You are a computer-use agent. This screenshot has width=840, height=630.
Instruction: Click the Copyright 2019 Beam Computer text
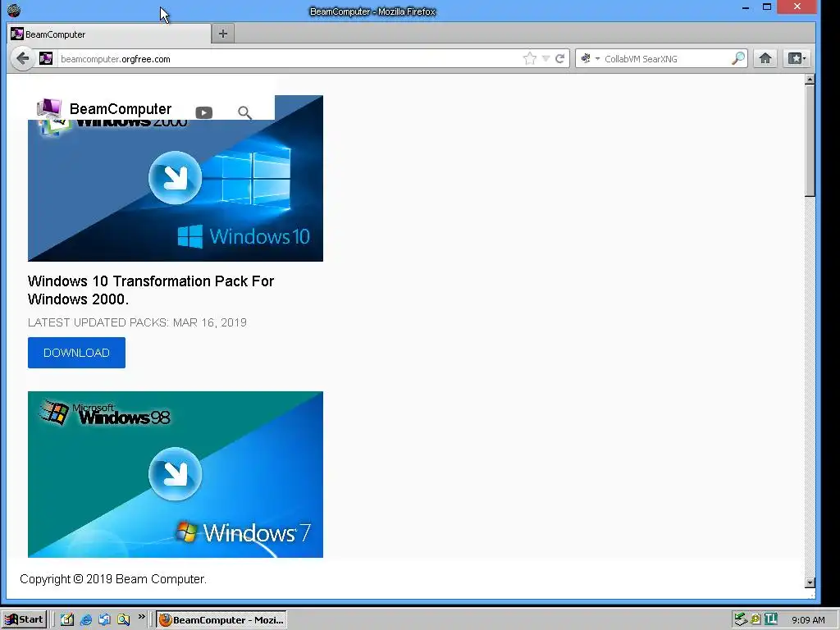(x=113, y=579)
